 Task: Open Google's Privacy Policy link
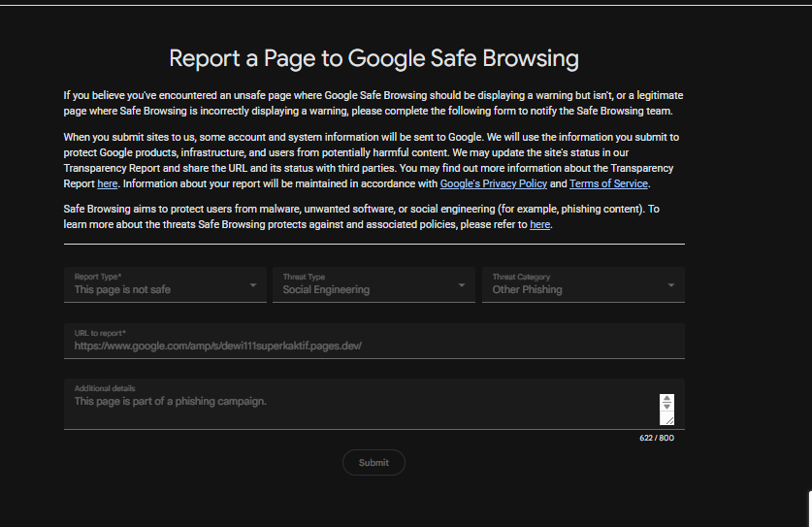[x=493, y=183]
